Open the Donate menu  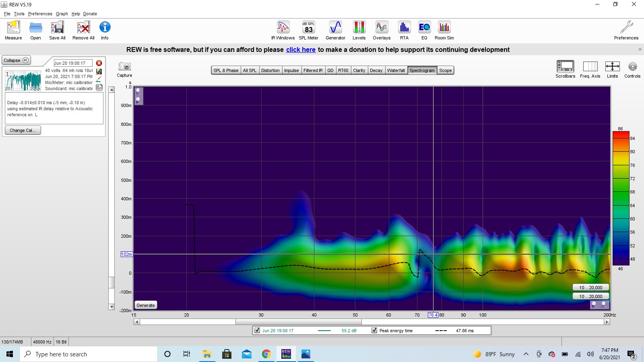coord(90,14)
